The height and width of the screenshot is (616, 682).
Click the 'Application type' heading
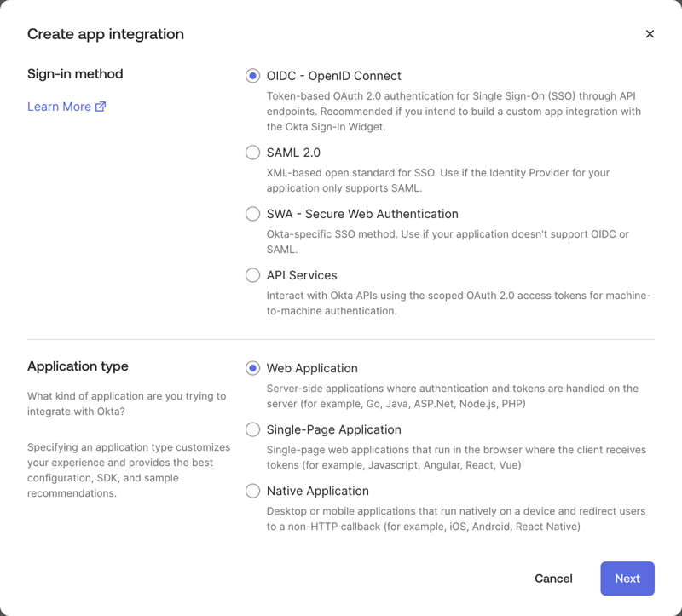78,366
